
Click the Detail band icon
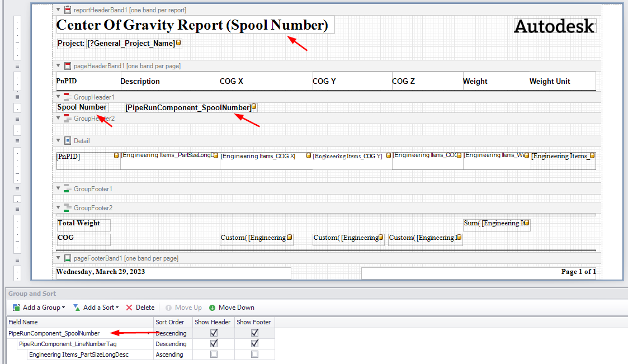67,140
